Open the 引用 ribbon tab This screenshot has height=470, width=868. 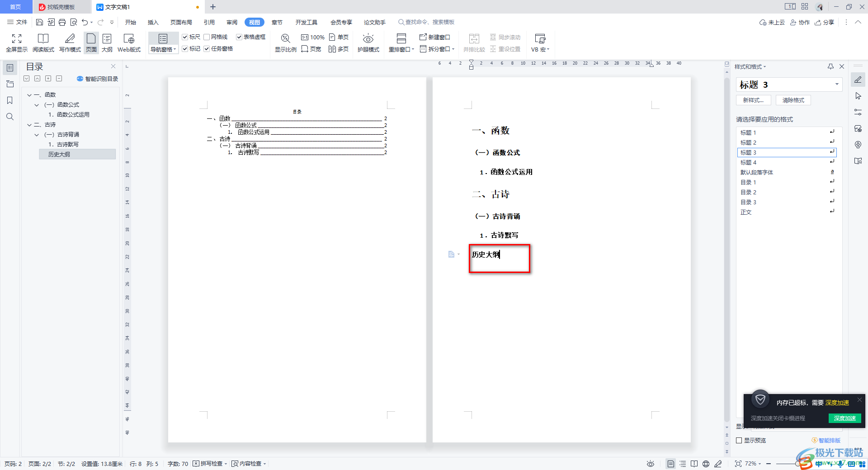(x=209, y=22)
